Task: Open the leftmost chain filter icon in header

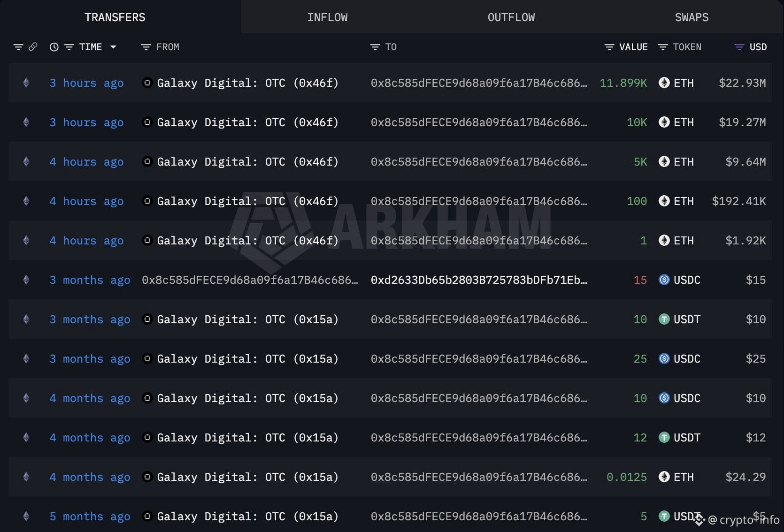Action: point(18,47)
